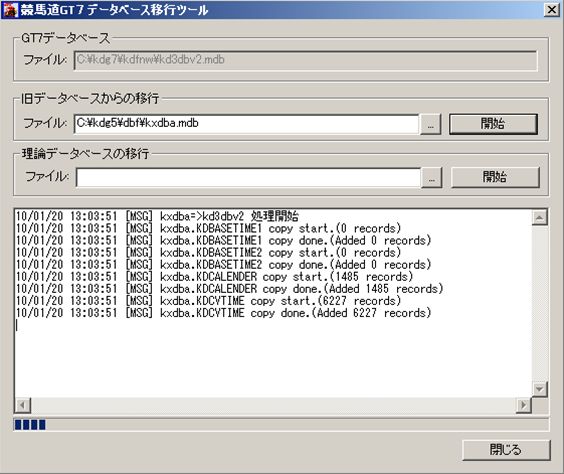
Task: Click the log's scroll up arrow
Action: [x=539, y=217]
